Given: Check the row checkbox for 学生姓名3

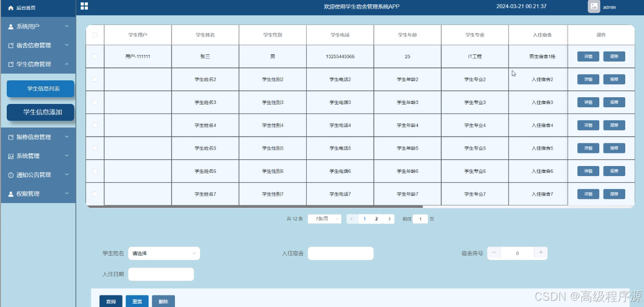Looking at the screenshot, I should [95, 102].
